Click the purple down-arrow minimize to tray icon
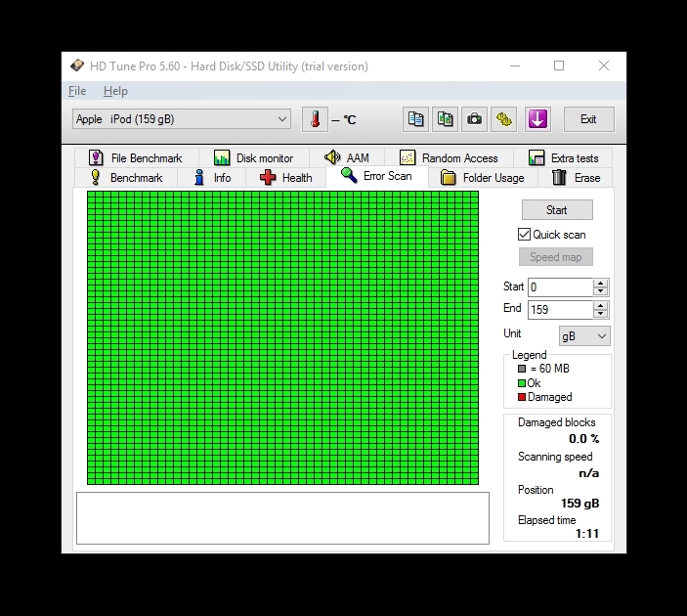The height and width of the screenshot is (616, 687). (x=537, y=119)
